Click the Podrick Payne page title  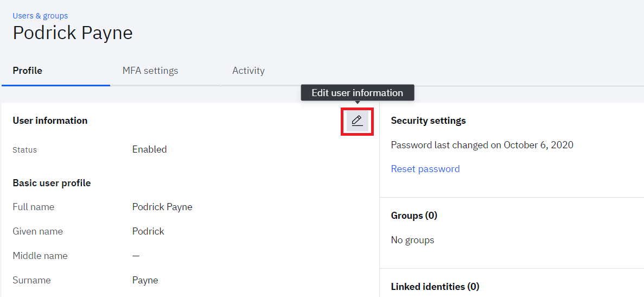click(73, 33)
